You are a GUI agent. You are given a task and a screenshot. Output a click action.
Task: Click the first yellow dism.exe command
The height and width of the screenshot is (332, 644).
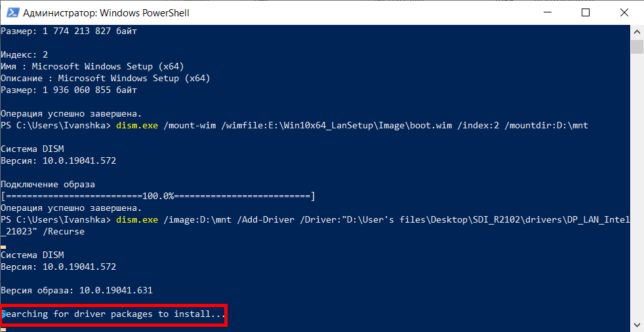[137, 126]
